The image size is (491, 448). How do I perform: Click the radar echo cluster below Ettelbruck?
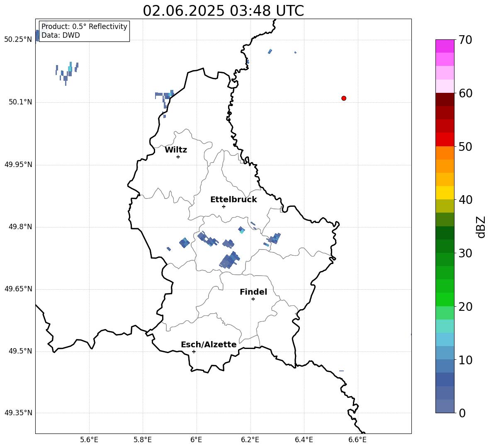coord(229,260)
